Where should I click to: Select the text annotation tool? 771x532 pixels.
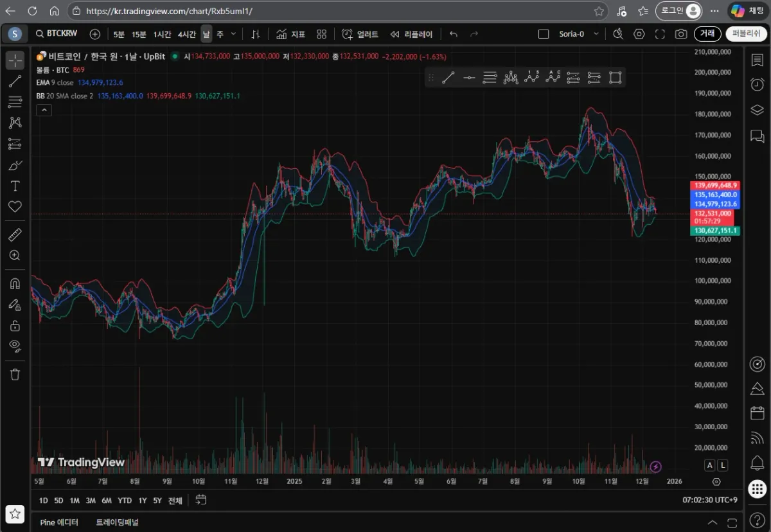click(15, 186)
